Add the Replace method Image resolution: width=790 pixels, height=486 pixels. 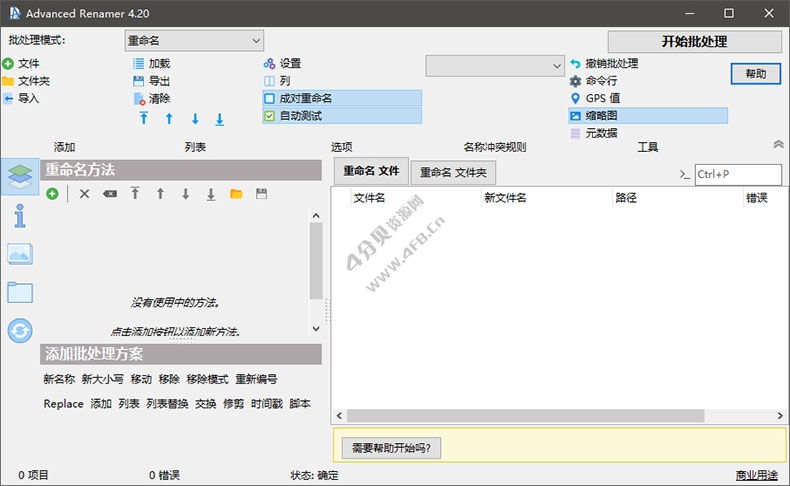[x=63, y=404]
